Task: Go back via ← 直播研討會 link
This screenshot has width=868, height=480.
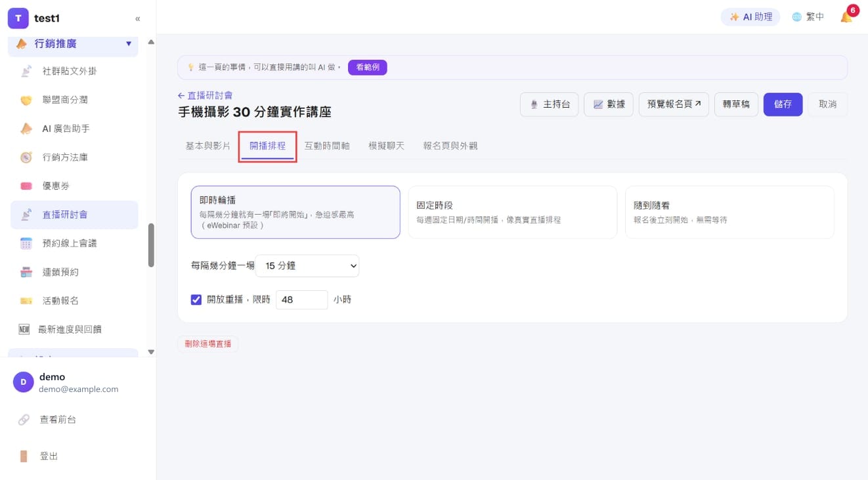Action: pos(205,95)
